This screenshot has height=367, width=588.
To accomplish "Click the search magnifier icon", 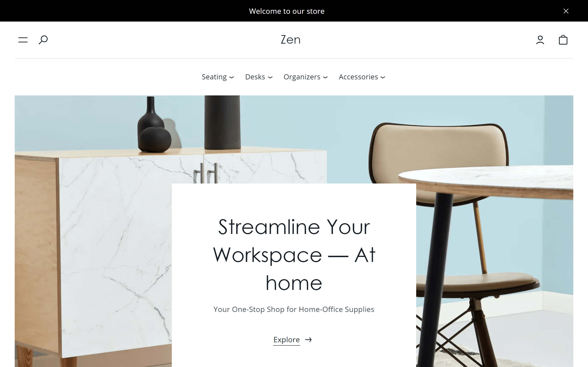I will (x=43, y=40).
